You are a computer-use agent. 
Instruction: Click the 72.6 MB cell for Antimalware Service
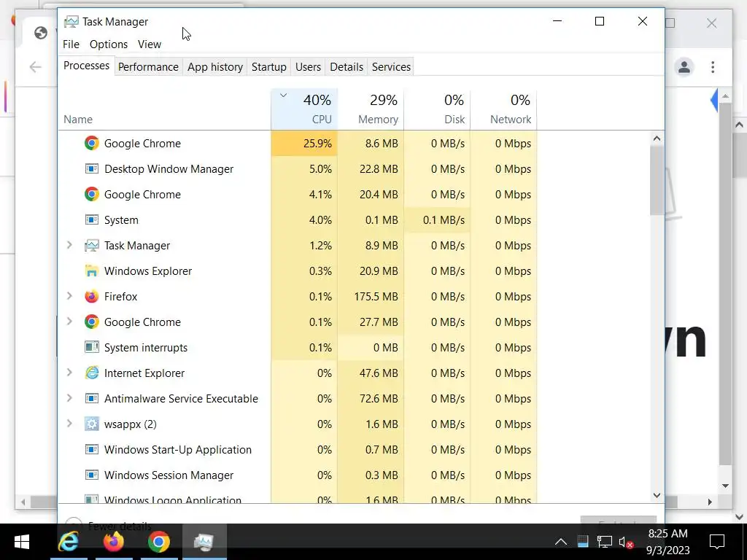coord(371,399)
